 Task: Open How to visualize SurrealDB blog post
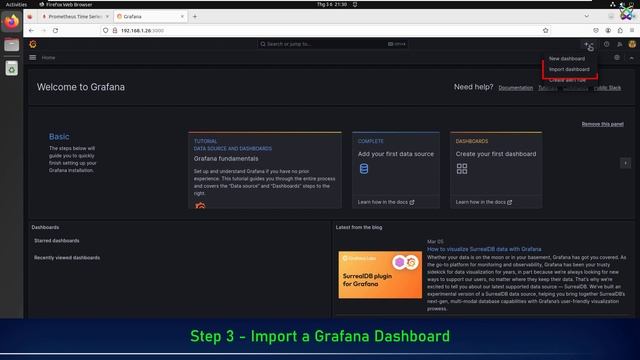(484, 249)
